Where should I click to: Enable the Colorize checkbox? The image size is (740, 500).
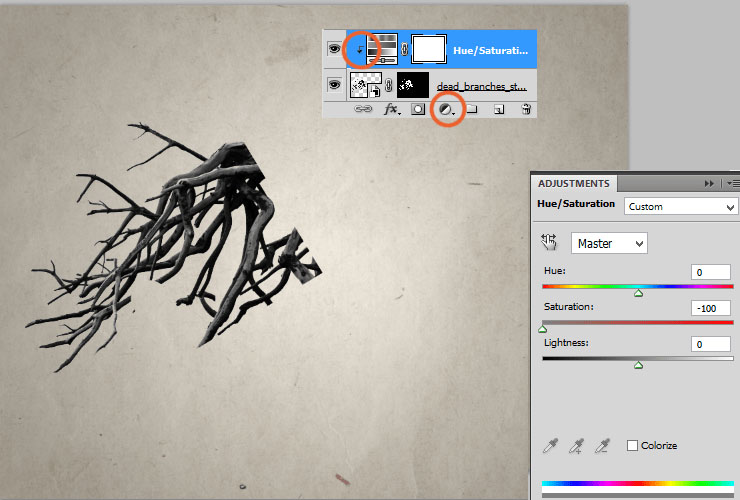[x=632, y=445]
